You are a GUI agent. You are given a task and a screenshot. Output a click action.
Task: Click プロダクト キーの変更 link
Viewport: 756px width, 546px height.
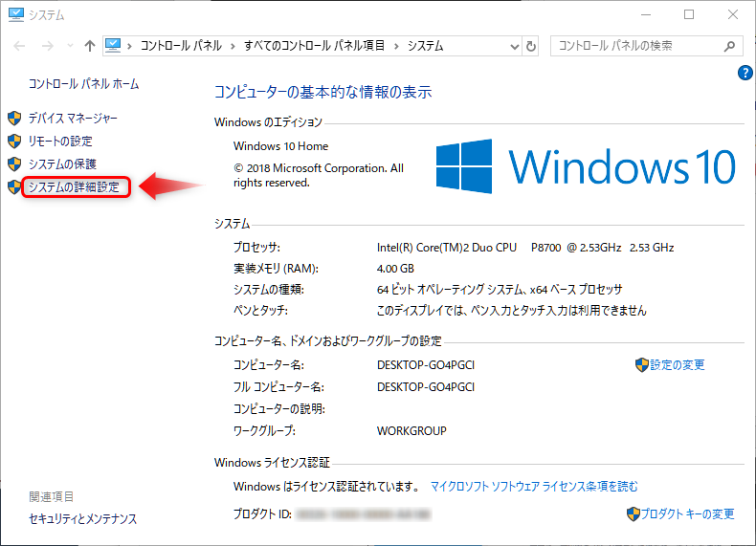(x=687, y=513)
